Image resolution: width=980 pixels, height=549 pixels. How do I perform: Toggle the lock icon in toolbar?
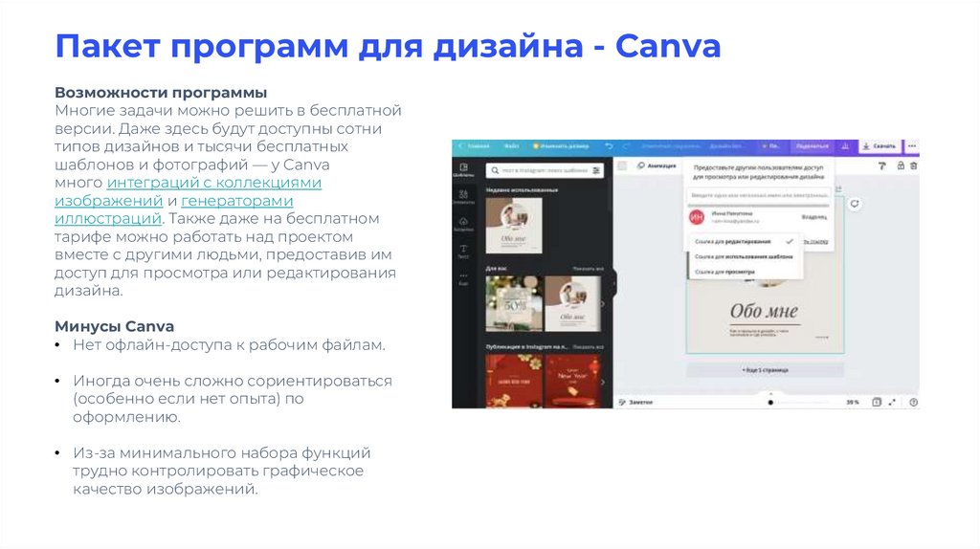click(901, 165)
